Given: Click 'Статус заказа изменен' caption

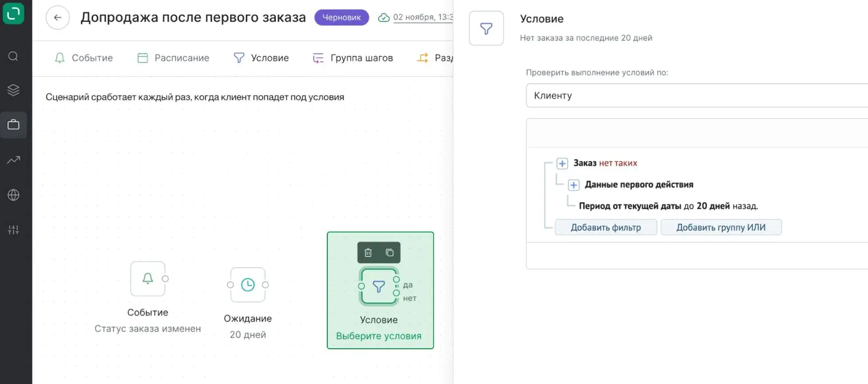Looking at the screenshot, I should (148, 329).
